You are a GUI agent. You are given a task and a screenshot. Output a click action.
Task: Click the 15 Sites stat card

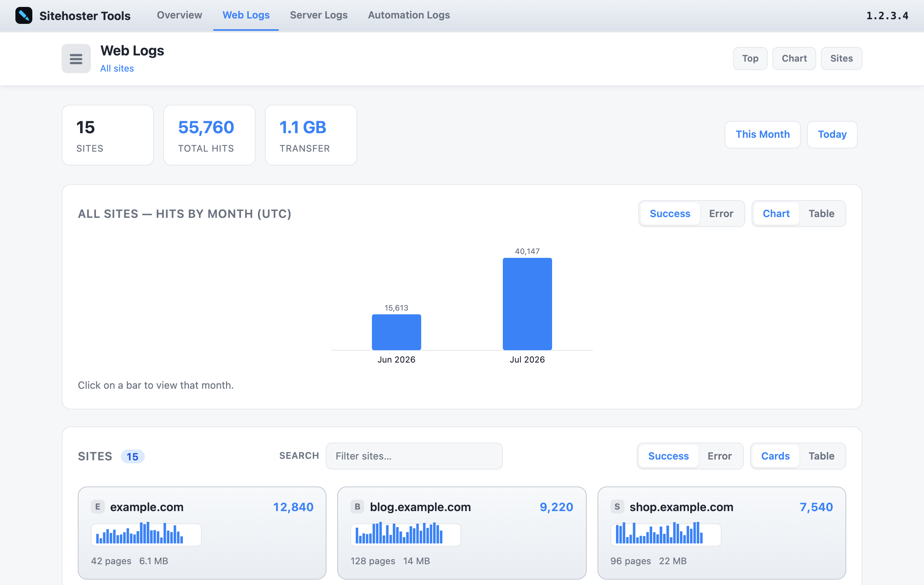coord(108,135)
